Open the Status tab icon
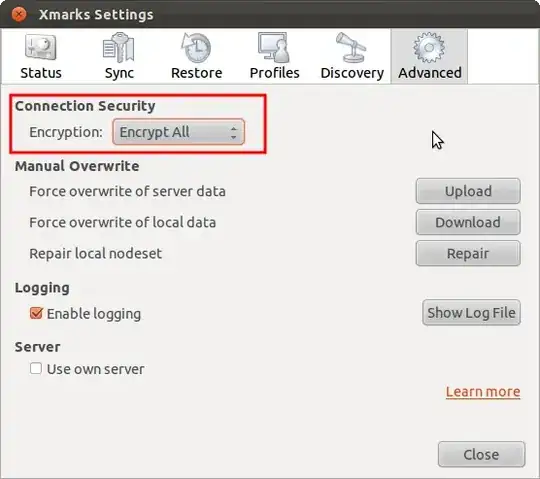 pyautogui.click(x=40, y=47)
